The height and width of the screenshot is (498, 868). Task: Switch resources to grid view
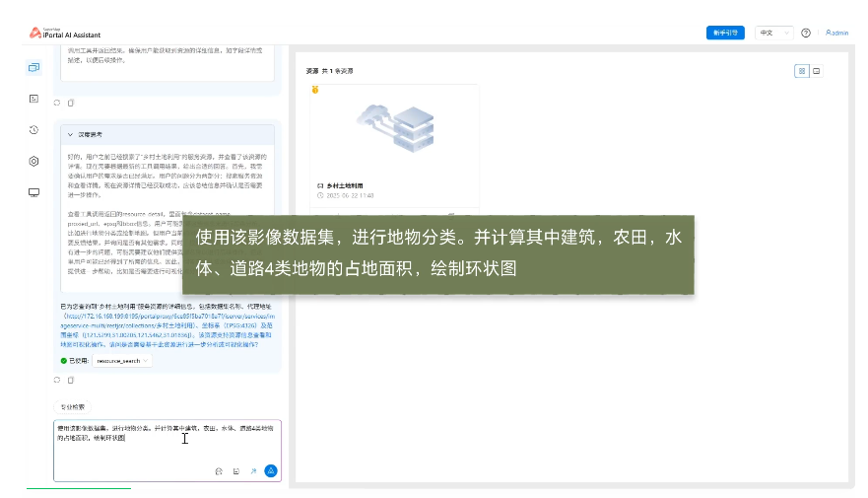tap(802, 71)
